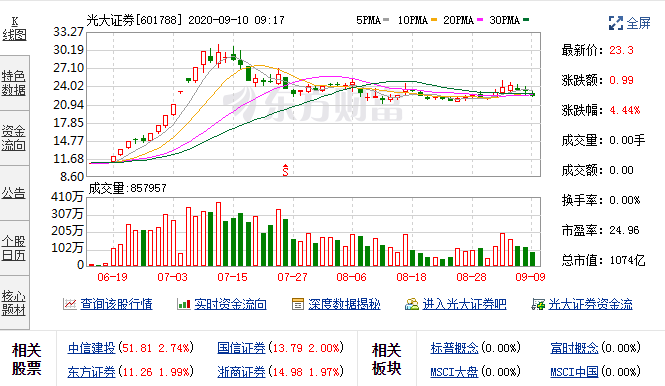Screen dimensions: 665x386
Task: Select the 资金流向 sidebar tab
Action: pyautogui.click(x=14, y=138)
